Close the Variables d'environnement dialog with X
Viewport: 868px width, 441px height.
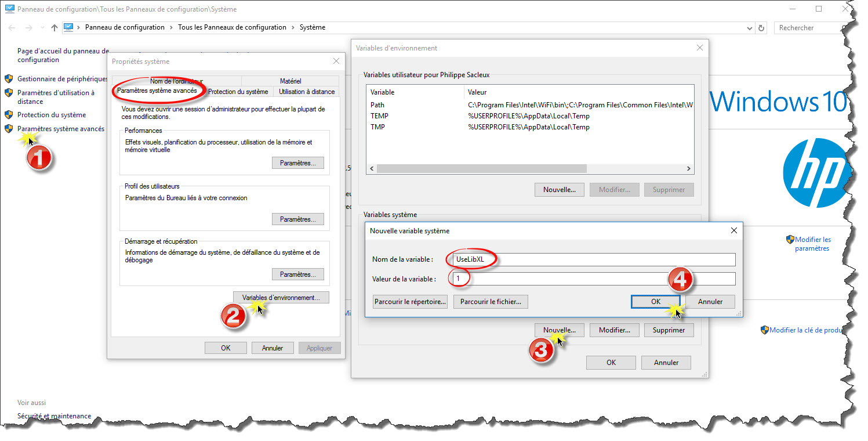[x=700, y=48]
